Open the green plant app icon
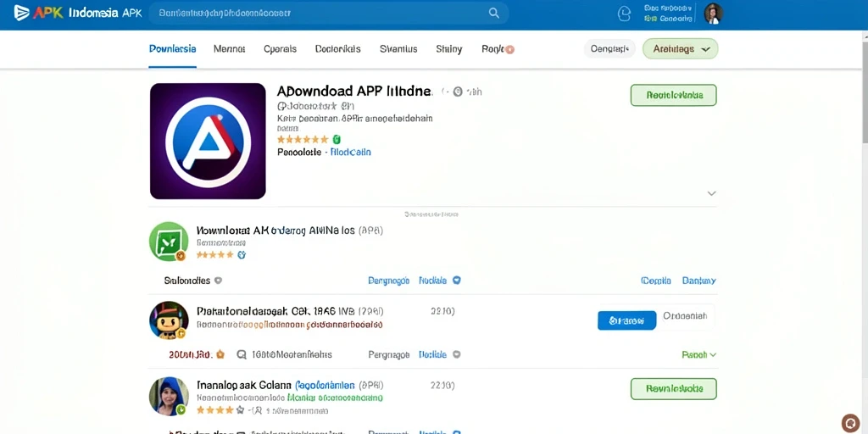This screenshot has height=434, width=868. (x=169, y=242)
